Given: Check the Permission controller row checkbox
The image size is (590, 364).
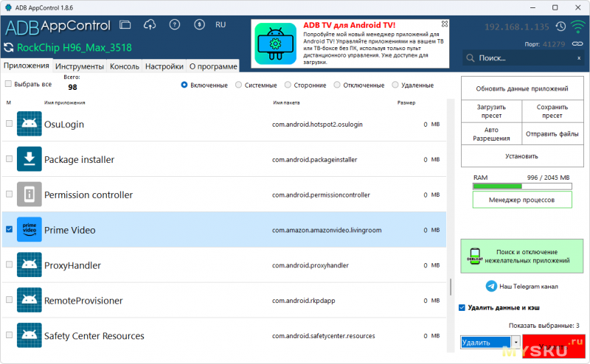Looking at the screenshot, I should tap(10, 194).
